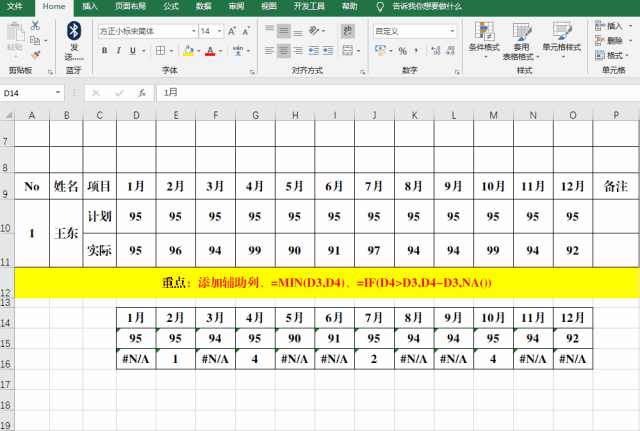
Task: Select cell containing 王东
Action: click(x=66, y=233)
